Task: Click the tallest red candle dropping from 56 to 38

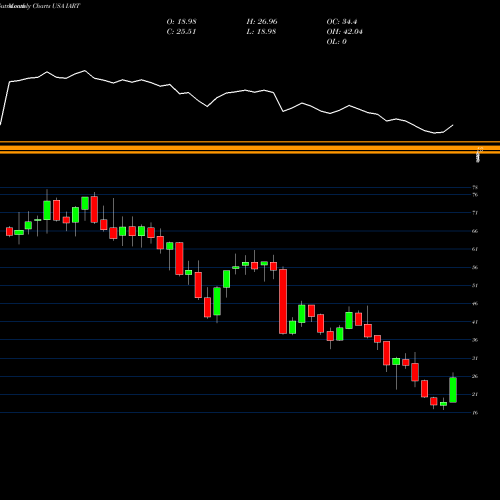Action: coord(283,301)
